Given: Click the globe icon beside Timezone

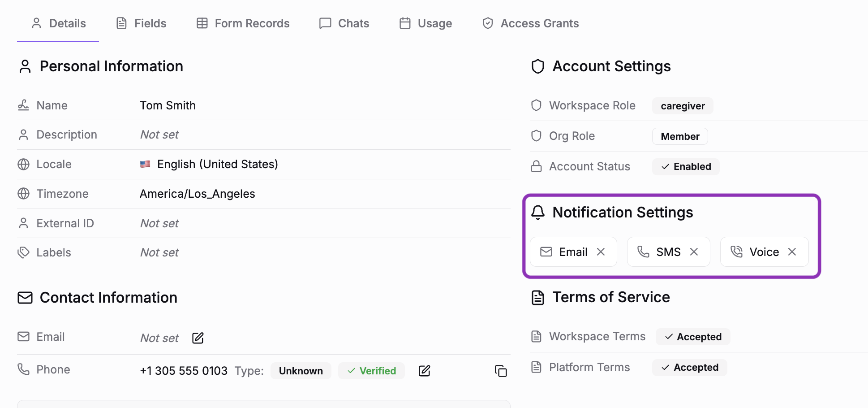Looking at the screenshot, I should tap(24, 194).
